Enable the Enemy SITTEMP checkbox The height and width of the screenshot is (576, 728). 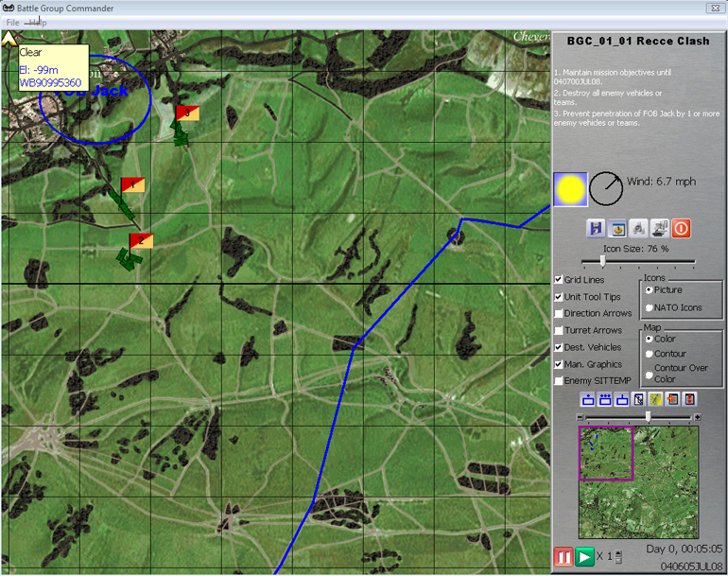559,380
